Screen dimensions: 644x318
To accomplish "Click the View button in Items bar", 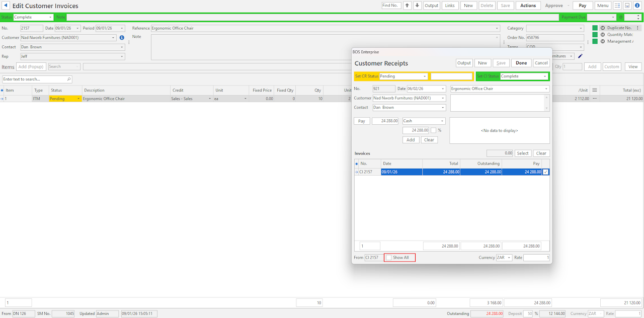I will coord(633,66).
